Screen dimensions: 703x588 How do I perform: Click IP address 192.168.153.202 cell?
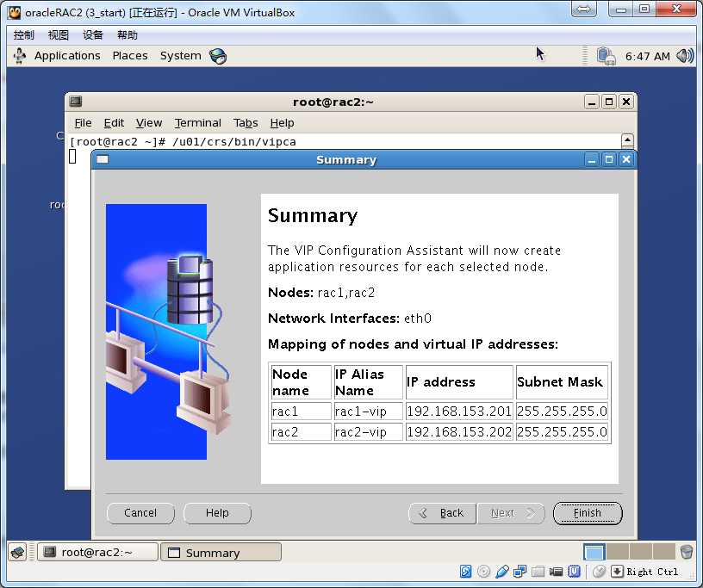(459, 431)
